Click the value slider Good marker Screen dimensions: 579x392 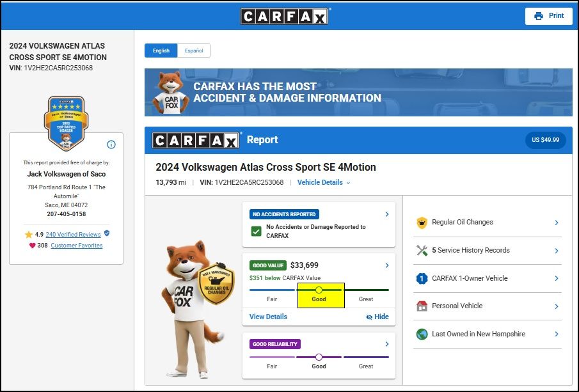pyautogui.click(x=319, y=290)
